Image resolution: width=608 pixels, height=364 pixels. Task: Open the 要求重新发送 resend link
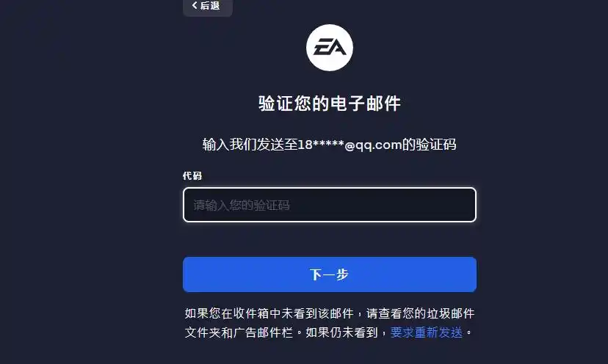(426, 332)
